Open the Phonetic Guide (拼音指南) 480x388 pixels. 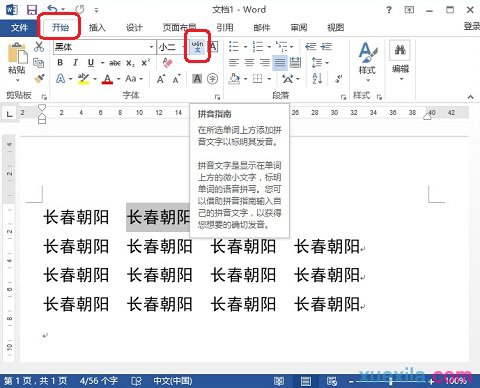198,46
